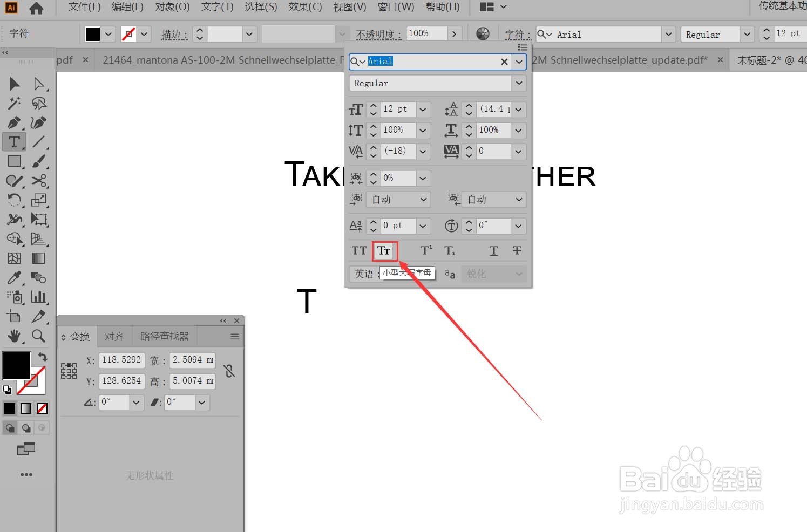
Task: Select the Line Segment tool
Action: (x=39, y=142)
